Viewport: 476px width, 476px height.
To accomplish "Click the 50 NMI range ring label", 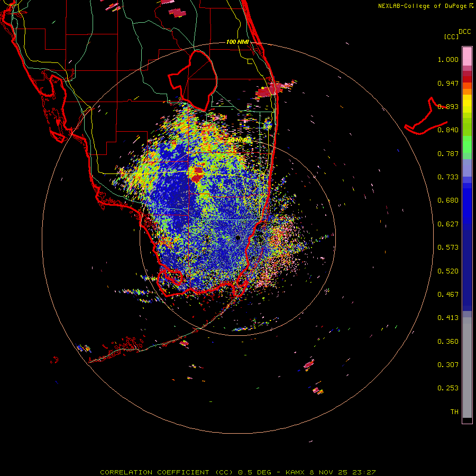I will pyautogui.click(x=237, y=140).
